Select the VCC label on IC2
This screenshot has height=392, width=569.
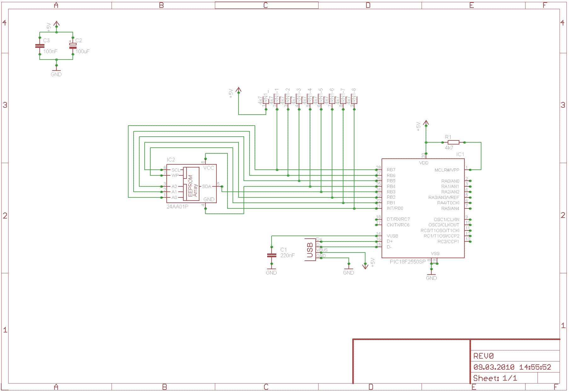[x=209, y=168]
